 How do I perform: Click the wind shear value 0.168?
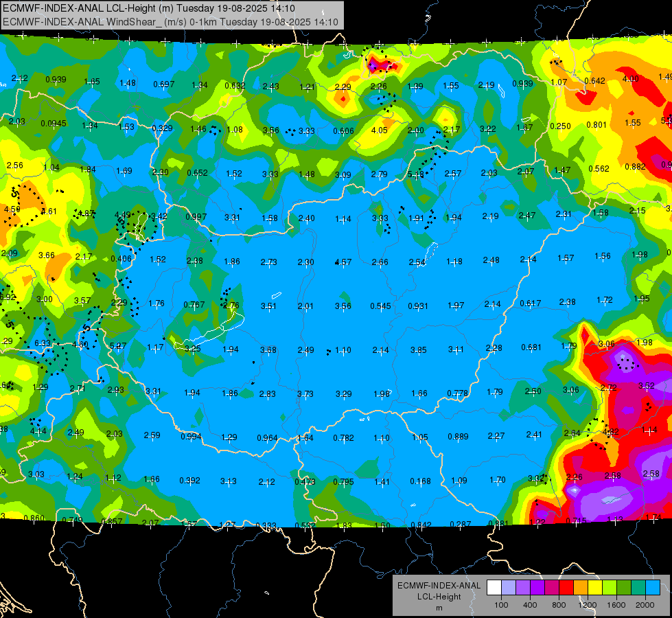point(420,481)
